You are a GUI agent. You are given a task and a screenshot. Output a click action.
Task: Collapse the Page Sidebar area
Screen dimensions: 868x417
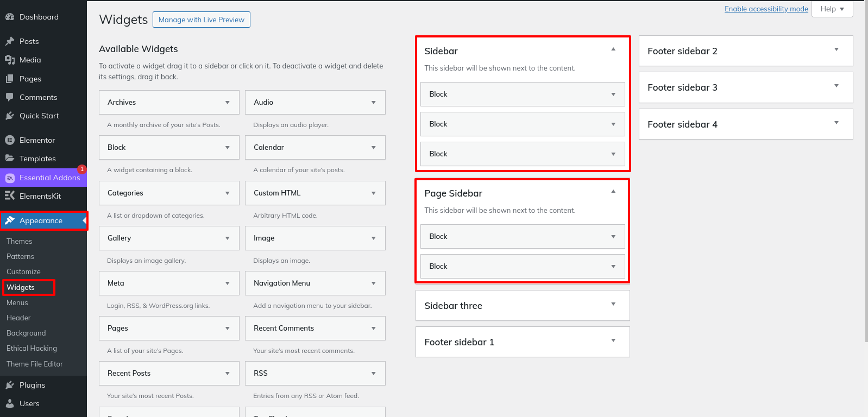pyautogui.click(x=613, y=192)
